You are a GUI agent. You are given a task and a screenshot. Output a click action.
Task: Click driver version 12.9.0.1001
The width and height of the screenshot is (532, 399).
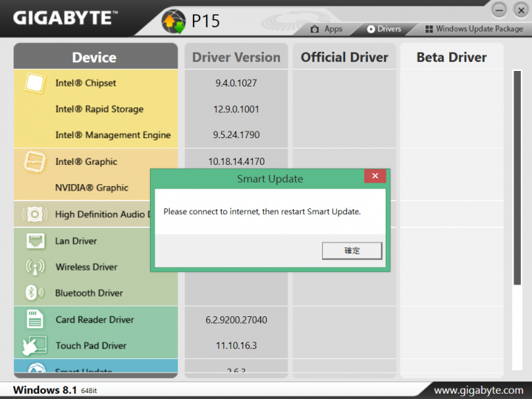pyautogui.click(x=236, y=109)
